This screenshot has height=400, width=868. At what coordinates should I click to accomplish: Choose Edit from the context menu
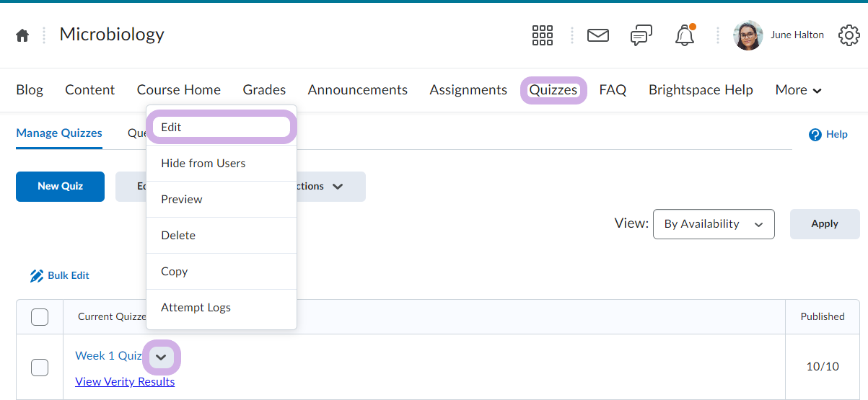(221, 127)
